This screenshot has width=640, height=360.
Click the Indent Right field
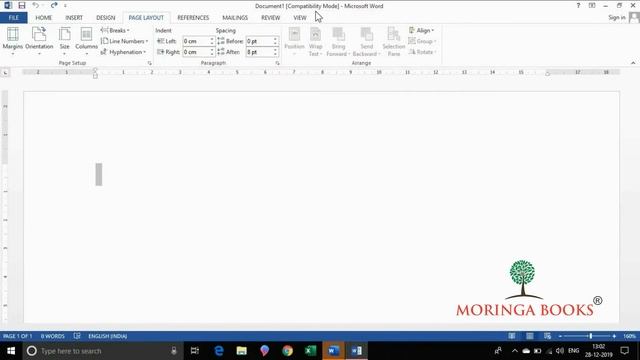click(x=196, y=52)
